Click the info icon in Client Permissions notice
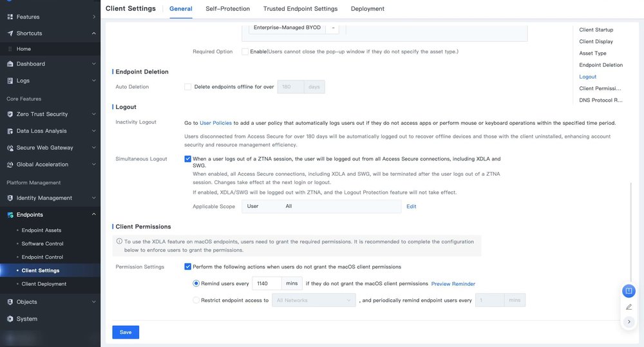The height and width of the screenshot is (347, 644). pyautogui.click(x=119, y=241)
